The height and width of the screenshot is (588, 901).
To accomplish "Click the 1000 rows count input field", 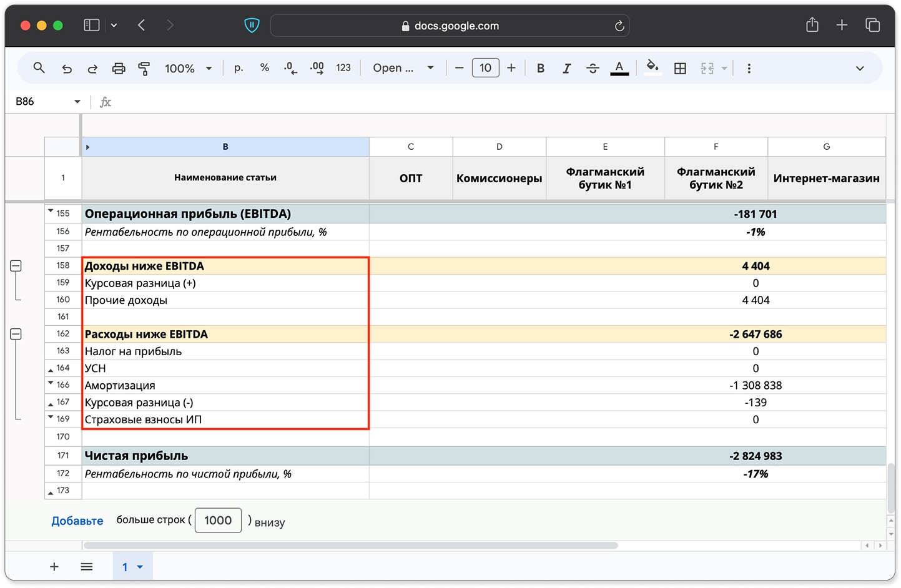I will coord(218,521).
